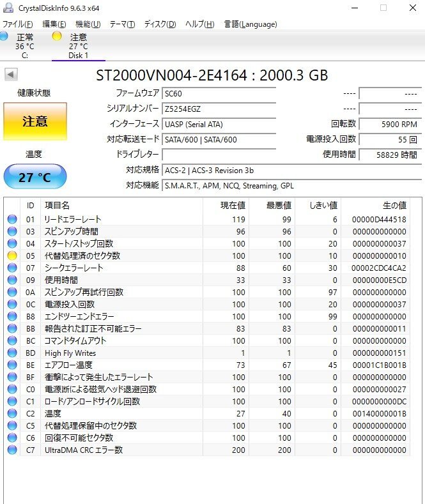Click status orb for 04 スタート/ストップ回数
The width and height of the screenshot is (425, 504).
click(12, 243)
